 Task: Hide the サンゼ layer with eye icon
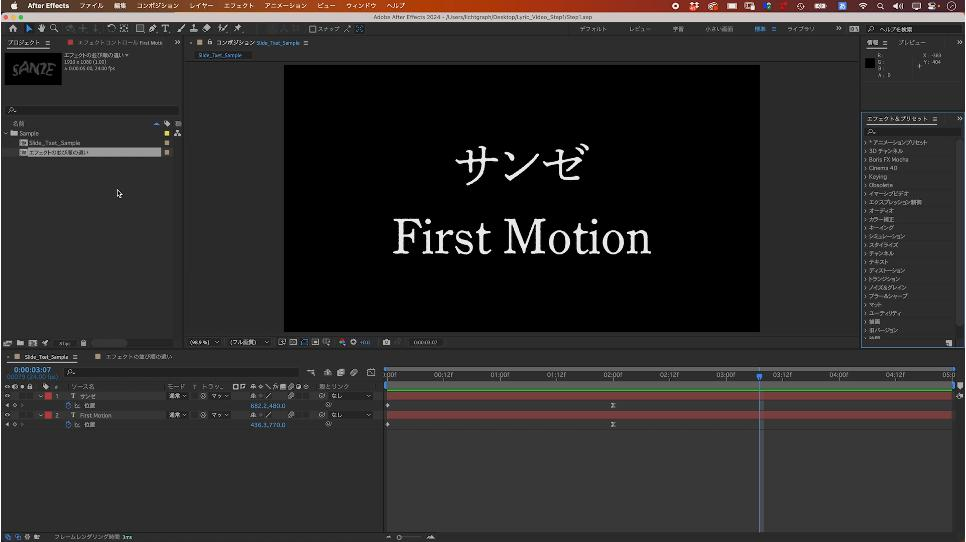pos(7,396)
